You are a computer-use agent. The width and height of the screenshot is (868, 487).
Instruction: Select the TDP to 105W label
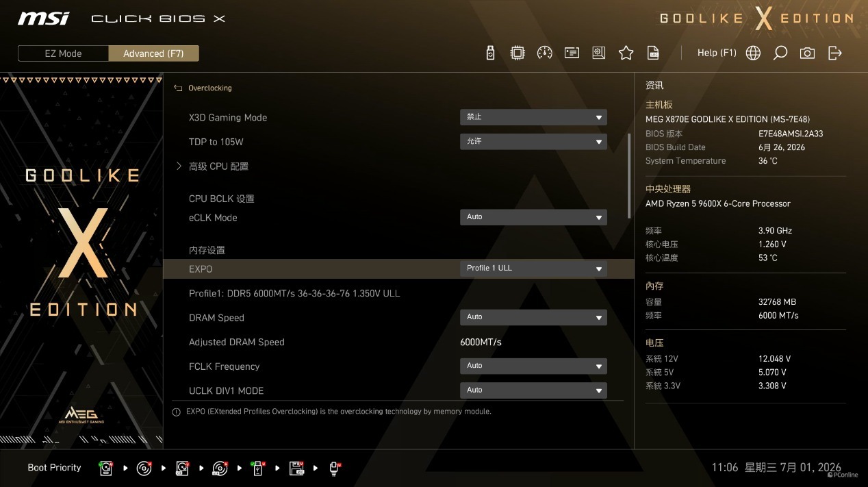(216, 142)
